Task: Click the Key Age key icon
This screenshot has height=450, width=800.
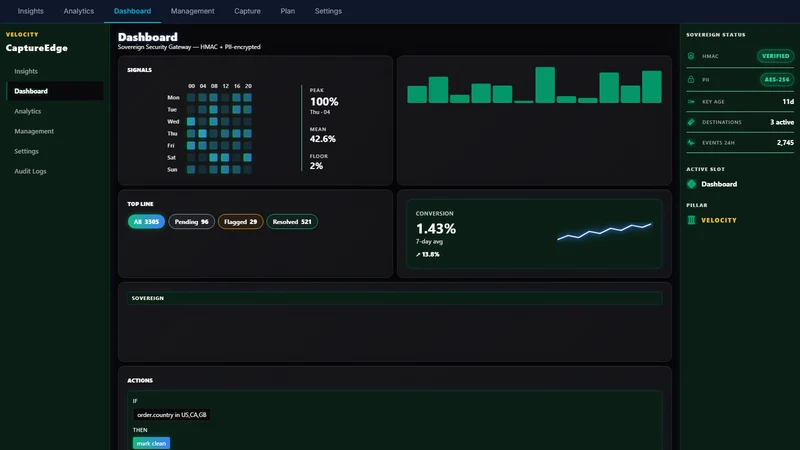Action: (x=691, y=102)
